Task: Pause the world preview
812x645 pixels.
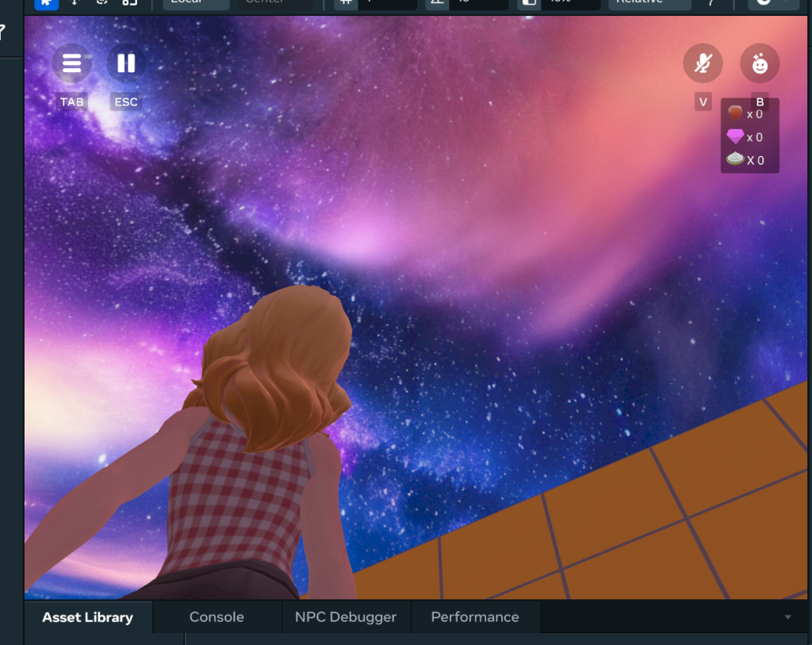Action: (126, 63)
